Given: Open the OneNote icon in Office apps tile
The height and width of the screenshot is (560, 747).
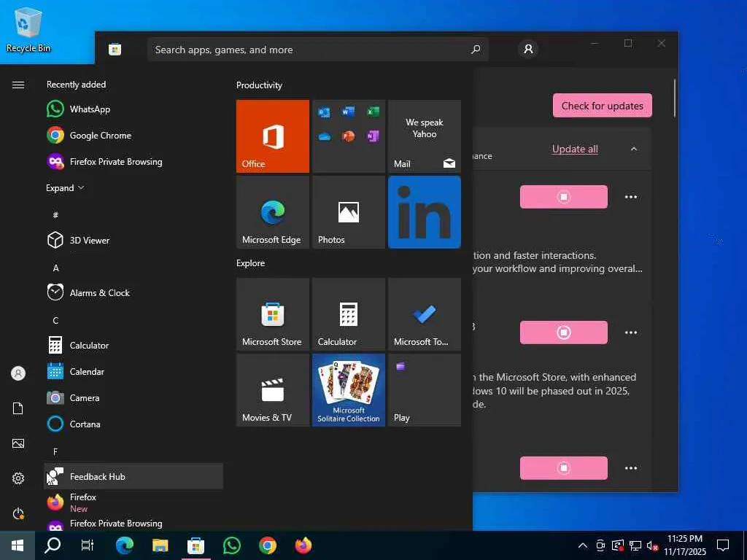Looking at the screenshot, I should (373, 136).
